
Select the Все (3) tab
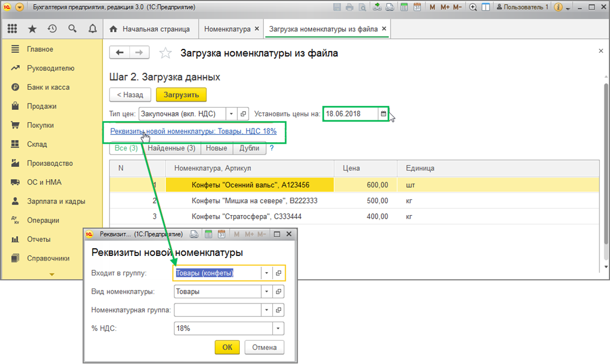coord(126,148)
